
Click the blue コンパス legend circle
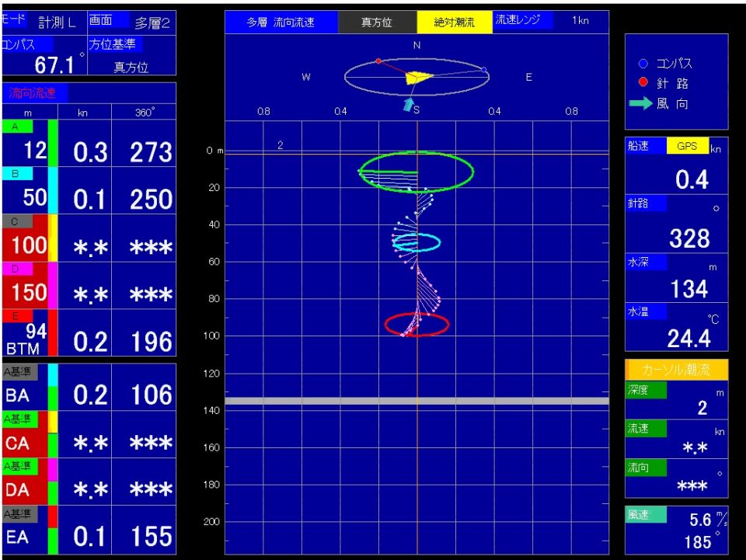pos(643,63)
